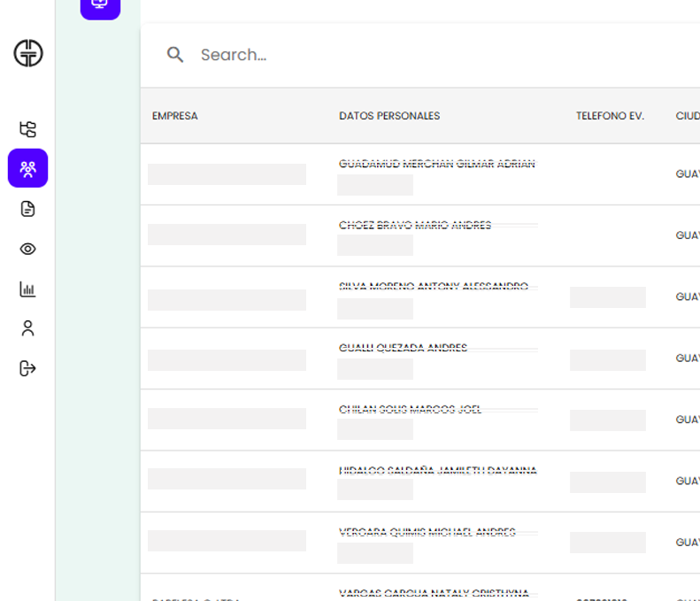Image resolution: width=700 pixels, height=601 pixels.
Task: Sort by the DATOS PERSONALES column header
Action: click(389, 116)
